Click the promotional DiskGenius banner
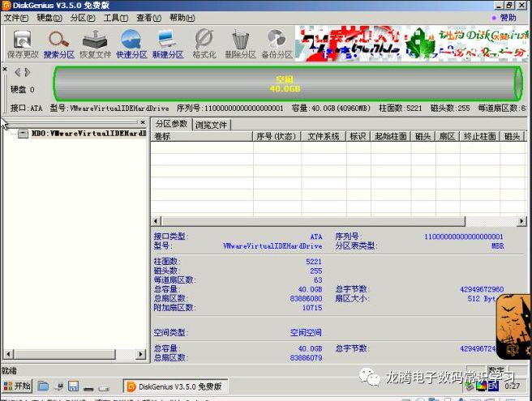532x401 pixels. (x=412, y=44)
